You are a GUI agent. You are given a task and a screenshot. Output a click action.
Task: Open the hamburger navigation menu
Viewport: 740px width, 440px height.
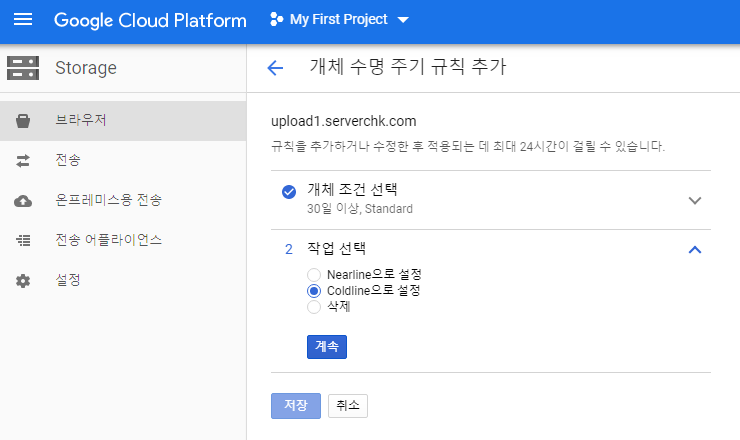pyautogui.click(x=23, y=19)
